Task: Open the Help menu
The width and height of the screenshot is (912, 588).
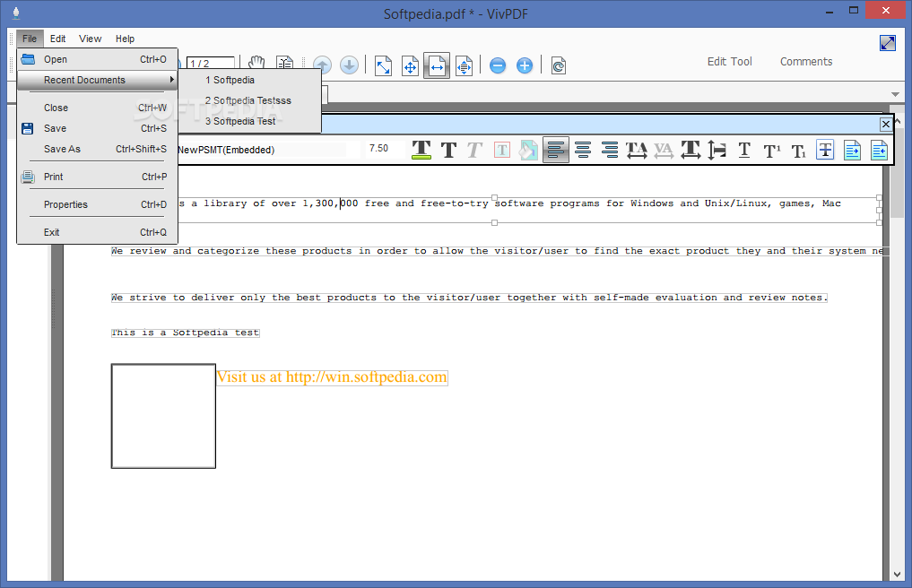Action: tap(125, 39)
